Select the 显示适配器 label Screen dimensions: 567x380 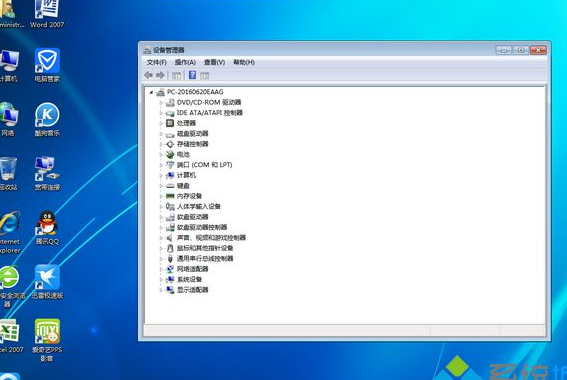click(x=192, y=290)
